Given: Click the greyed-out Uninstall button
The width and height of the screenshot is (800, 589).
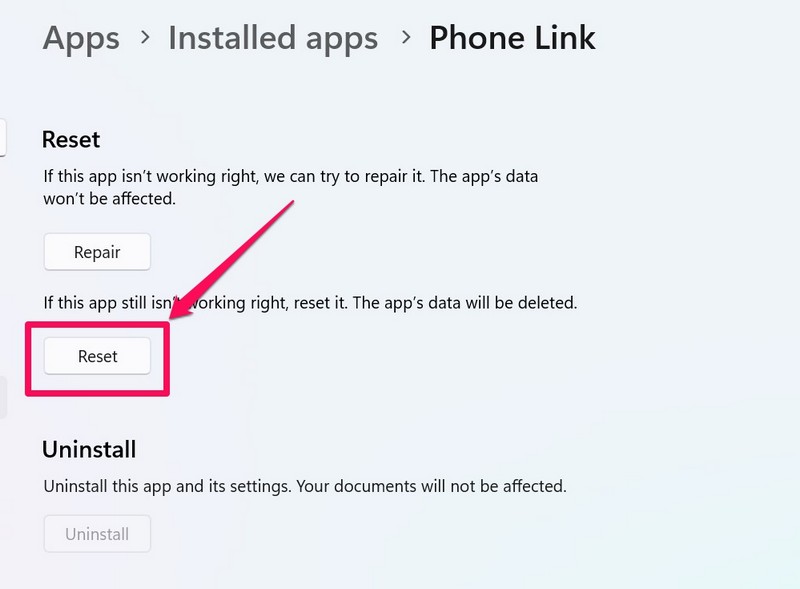Looking at the screenshot, I should coord(97,534).
